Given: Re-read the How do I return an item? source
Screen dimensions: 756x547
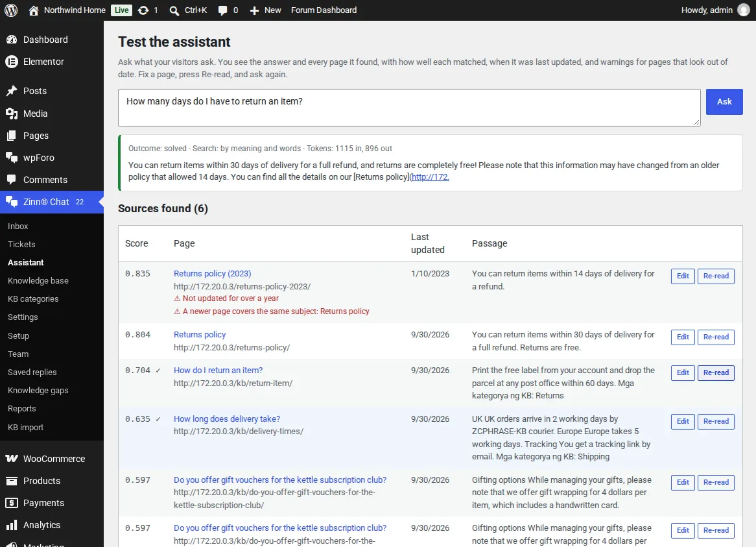Looking at the screenshot, I should pyautogui.click(x=716, y=373).
